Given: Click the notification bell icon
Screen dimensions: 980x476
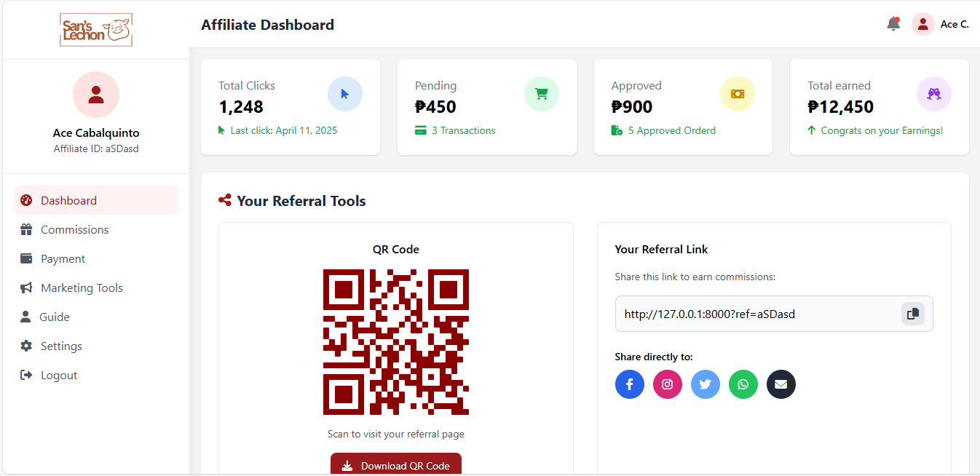Looking at the screenshot, I should [x=893, y=23].
